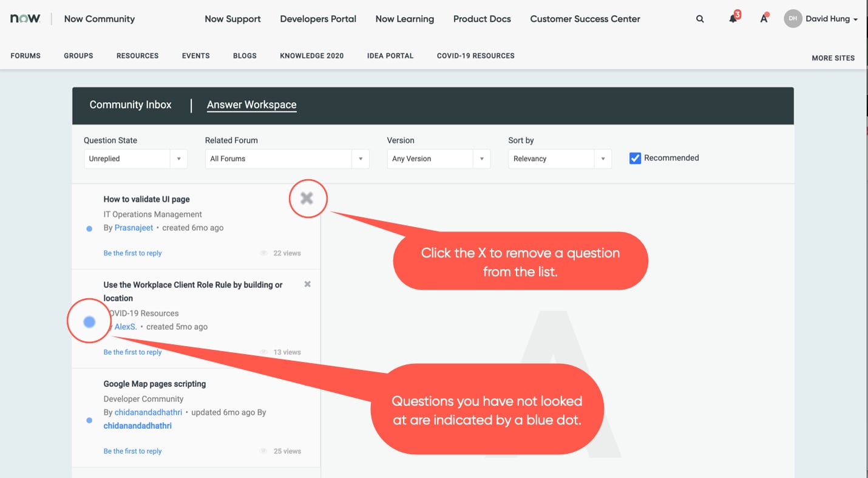Image resolution: width=868 pixels, height=478 pixels.
Task: Open author AlexS. profile
Action: point(126,327)
